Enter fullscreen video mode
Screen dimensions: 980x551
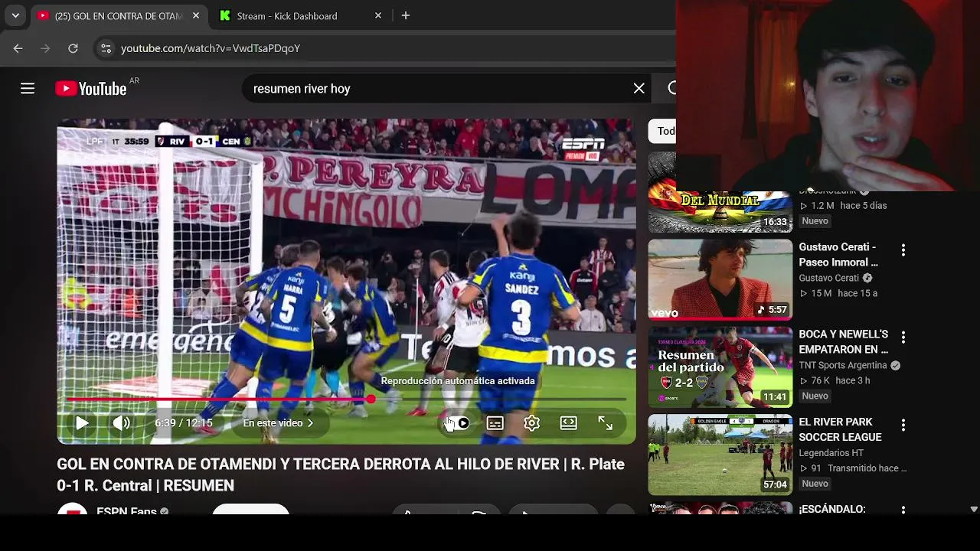coord(605,423)
